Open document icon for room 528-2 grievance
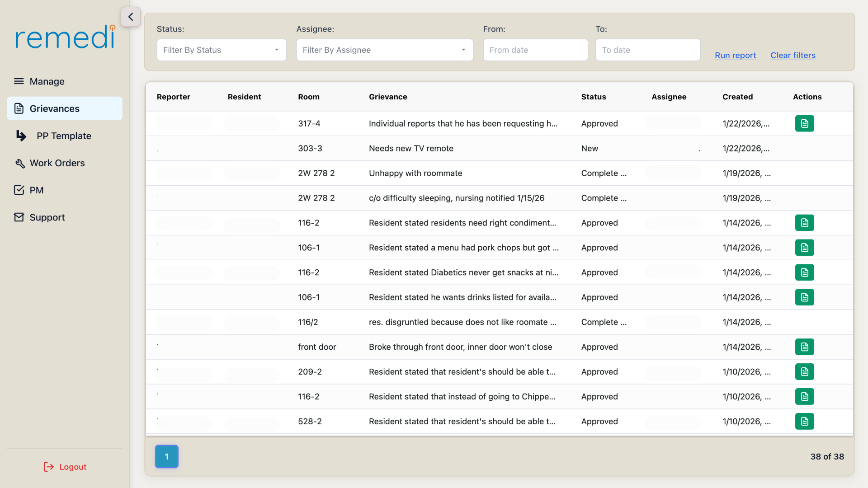Image resolution: width=868 pixels, height=488 pixels. click(x=804, y=422)
